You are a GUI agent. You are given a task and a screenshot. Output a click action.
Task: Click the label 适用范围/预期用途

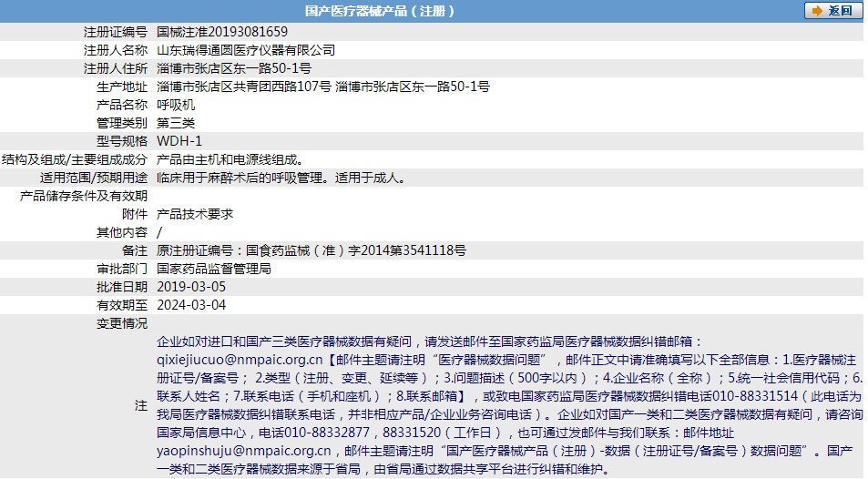pyautogui.click(x=94, y=178)
